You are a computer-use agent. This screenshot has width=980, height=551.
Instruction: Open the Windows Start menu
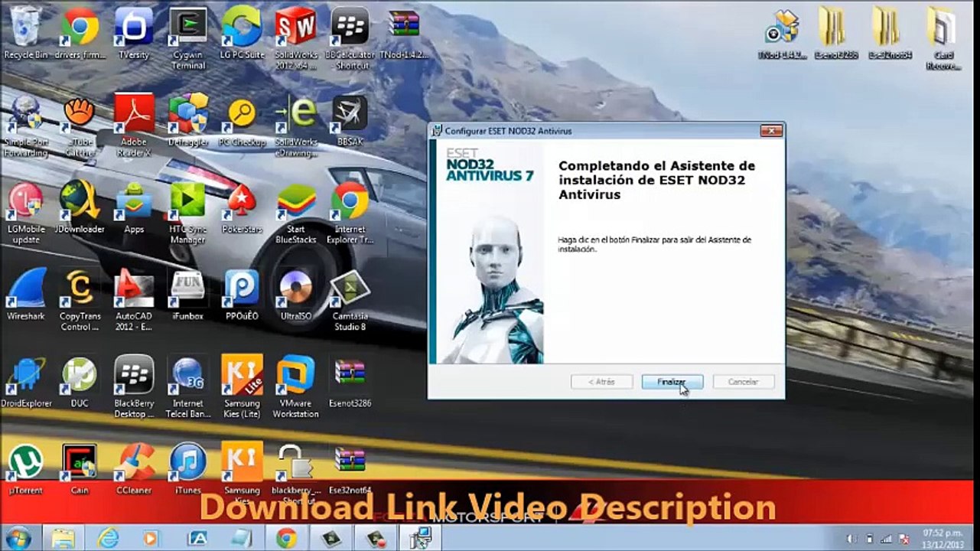tap(17, 537)
